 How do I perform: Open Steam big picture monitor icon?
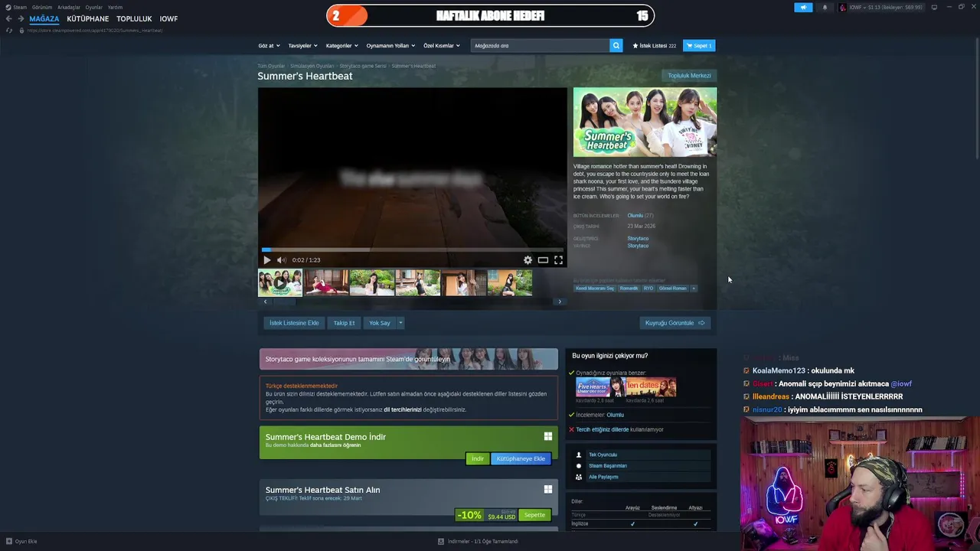click(x=934, y=8)
